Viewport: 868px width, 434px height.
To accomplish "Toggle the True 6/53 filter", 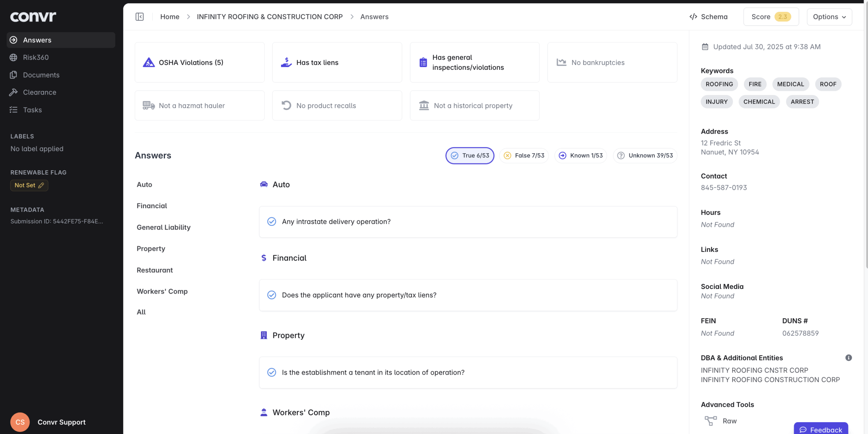I will (x=470, y=155).
